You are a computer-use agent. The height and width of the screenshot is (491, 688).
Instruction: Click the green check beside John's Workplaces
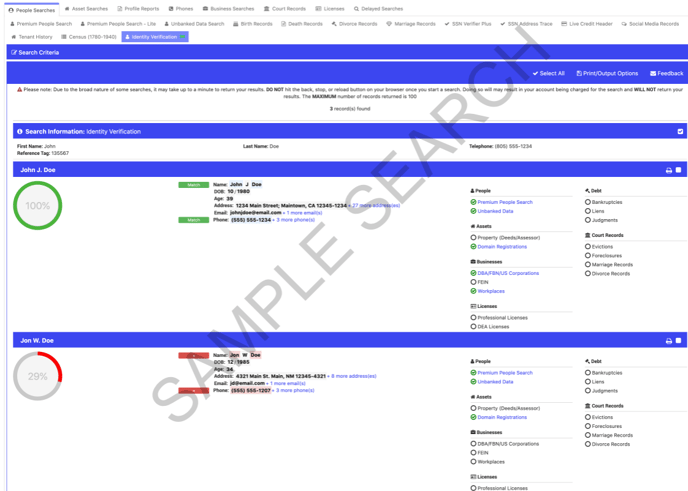473,291
